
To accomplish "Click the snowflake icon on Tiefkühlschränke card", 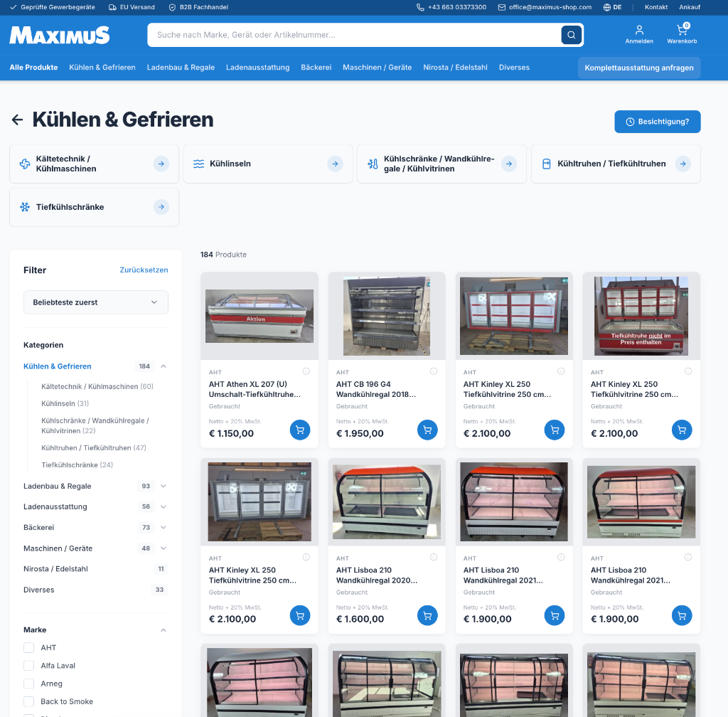I will click(x=25, y=207).
